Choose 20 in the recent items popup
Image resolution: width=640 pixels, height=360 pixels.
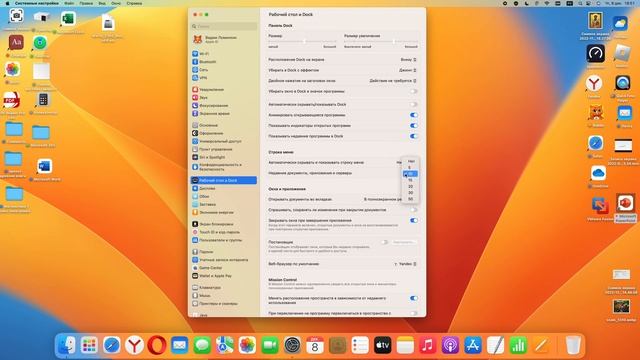(x=410, y=186)
